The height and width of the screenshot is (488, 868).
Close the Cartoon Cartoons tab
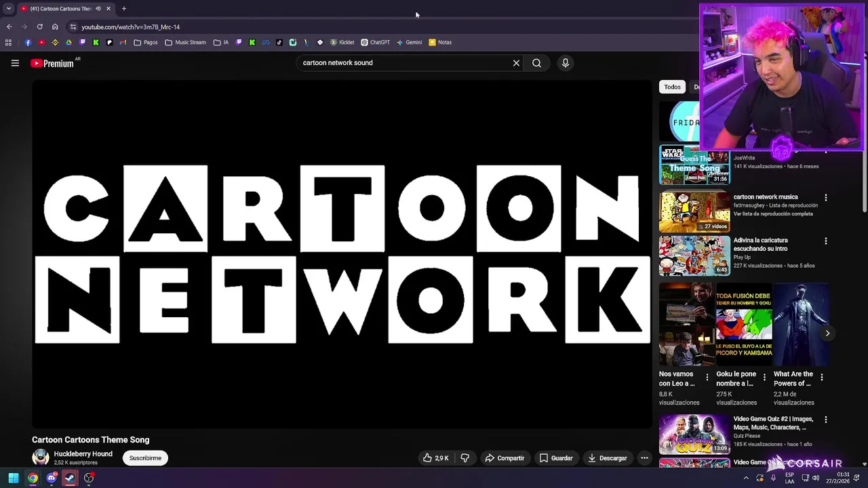108,9
